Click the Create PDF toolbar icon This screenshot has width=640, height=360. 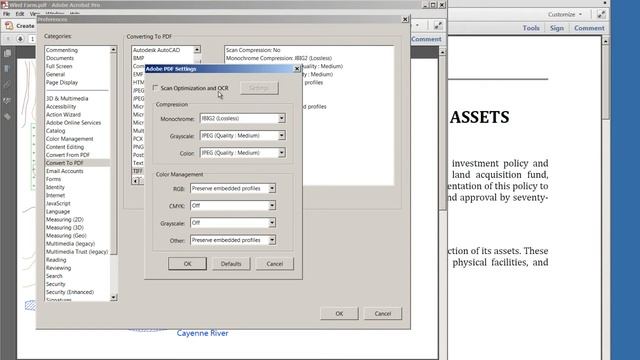coord(9,26)
